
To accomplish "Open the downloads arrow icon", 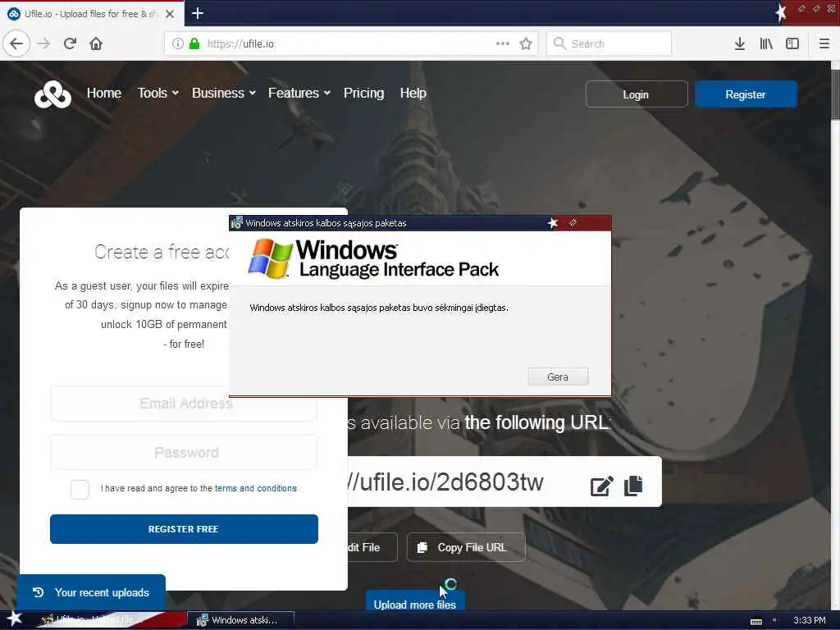I will (x=740, y=43).
